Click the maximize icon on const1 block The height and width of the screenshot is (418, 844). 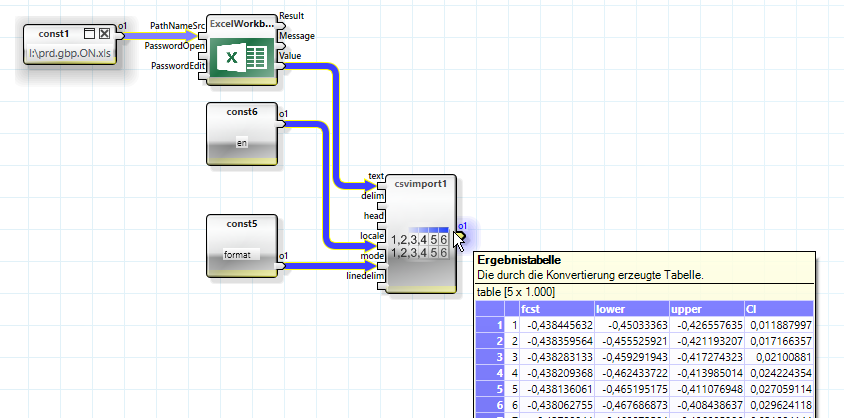90,34
